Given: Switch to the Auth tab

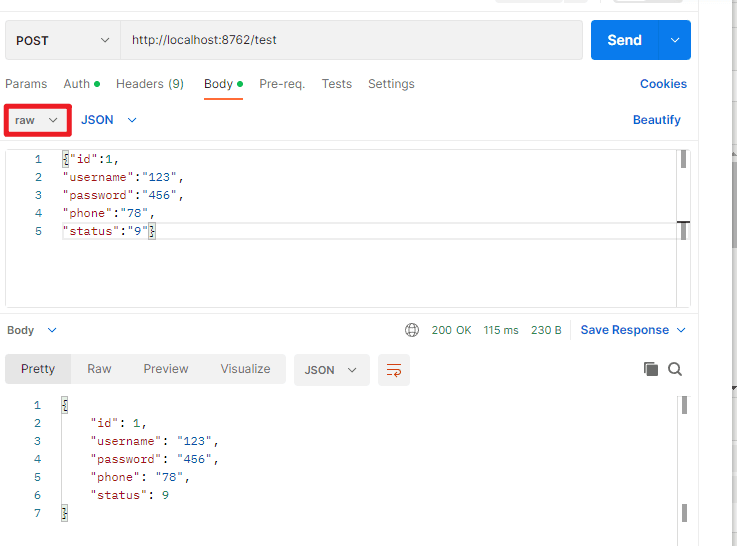Looking at the screenshot, I should click(82, 84).
